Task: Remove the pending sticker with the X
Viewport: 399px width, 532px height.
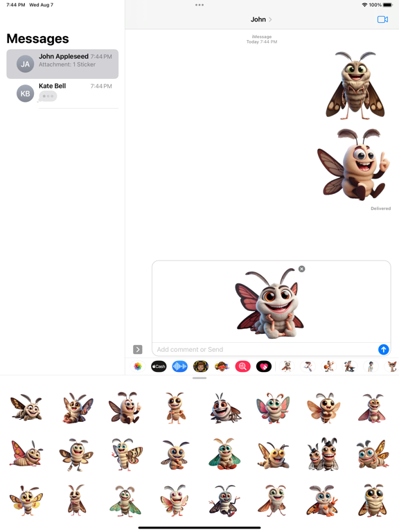Action: coord(301,269)
